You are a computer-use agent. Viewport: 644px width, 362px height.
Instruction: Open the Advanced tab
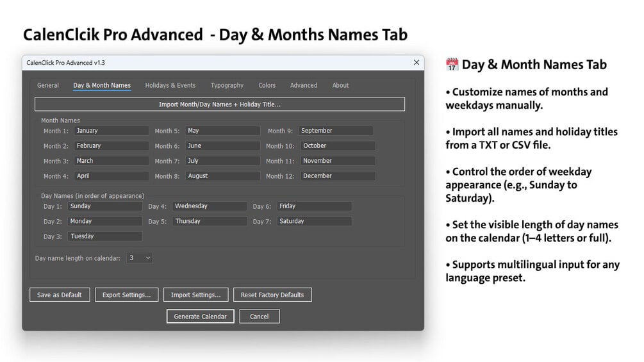[304, 85]
